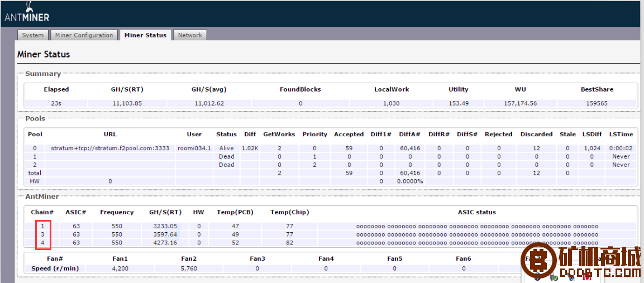
Task: Click the Safely Remove Hardware tray icon
Action: pyautogui.click(x=554, y=277)
